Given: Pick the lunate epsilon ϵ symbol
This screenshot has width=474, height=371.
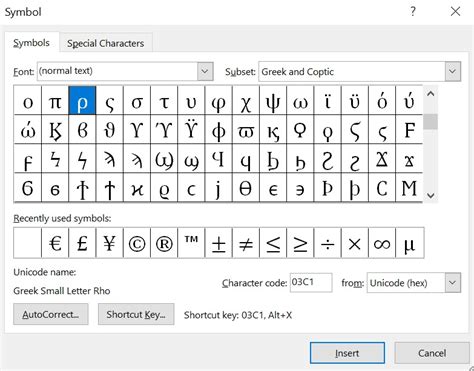Looking at the screenshot, I should (273, 188).
